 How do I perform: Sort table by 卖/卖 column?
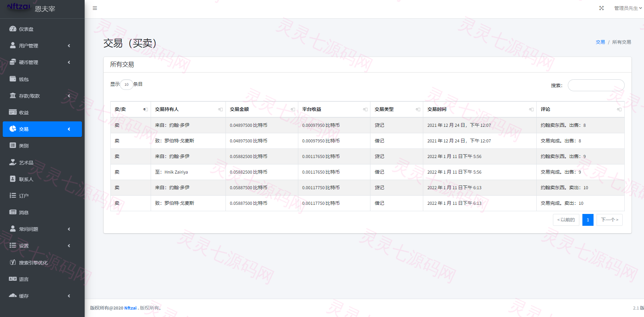[131, 109]
